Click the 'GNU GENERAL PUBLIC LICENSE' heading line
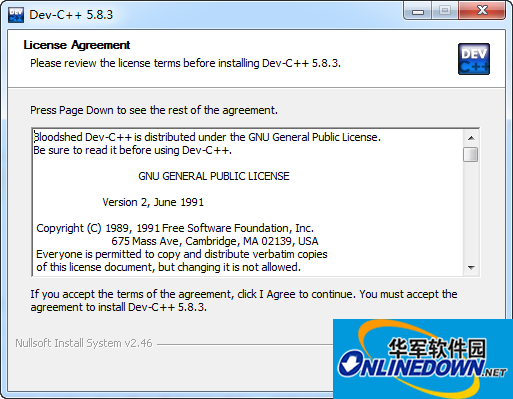This screenshot has height=399, width=513. (x=214, y=176)
